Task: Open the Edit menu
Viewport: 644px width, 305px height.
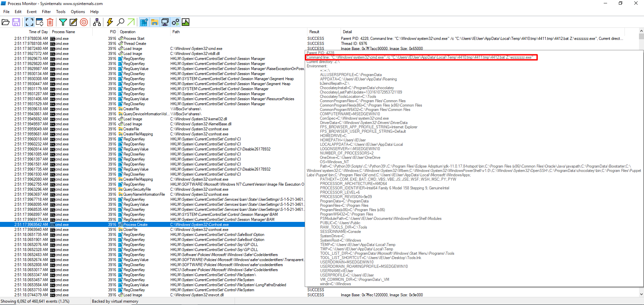Action: click(18, 12)
